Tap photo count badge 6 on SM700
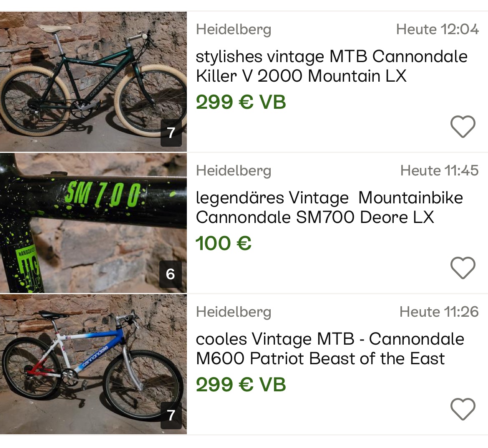This screenshot has height=448, width=488. pos(171,274)
